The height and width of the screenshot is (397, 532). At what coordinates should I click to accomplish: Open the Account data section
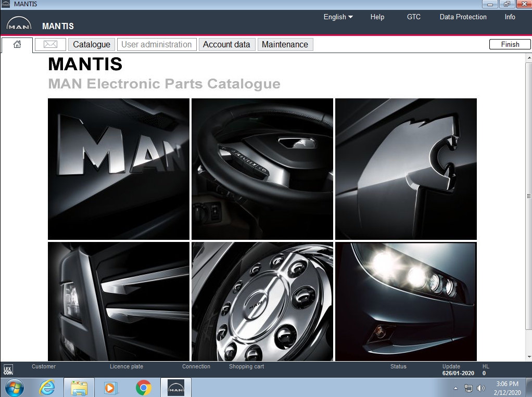[x=227, y=44]
